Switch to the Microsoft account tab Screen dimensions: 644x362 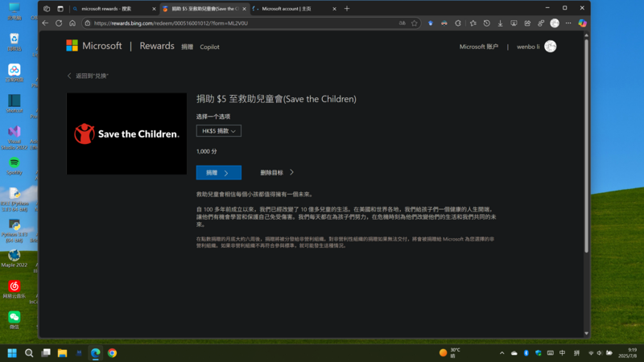(291, 8)
